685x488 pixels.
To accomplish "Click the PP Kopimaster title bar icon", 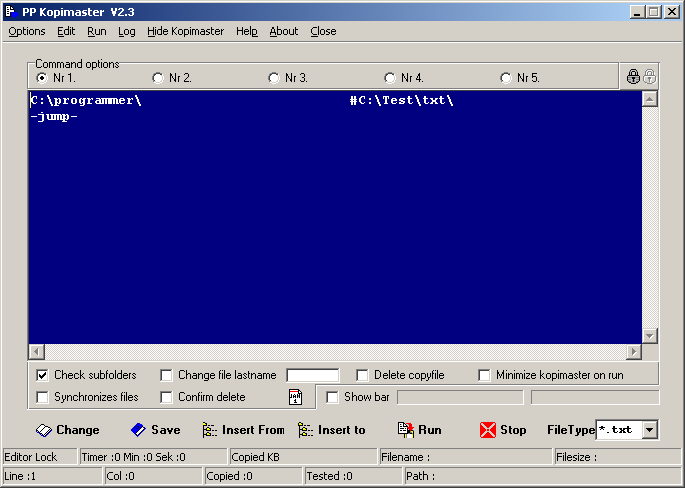I will 11,11.
